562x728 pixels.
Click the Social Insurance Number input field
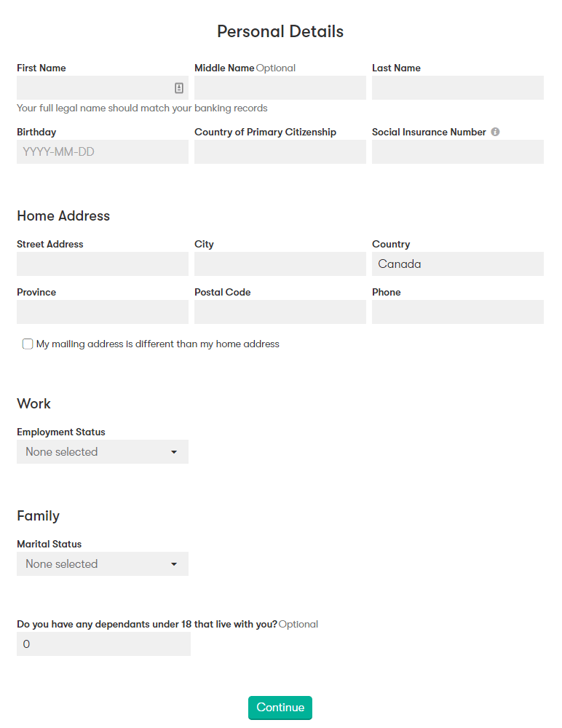pos(457,151)
